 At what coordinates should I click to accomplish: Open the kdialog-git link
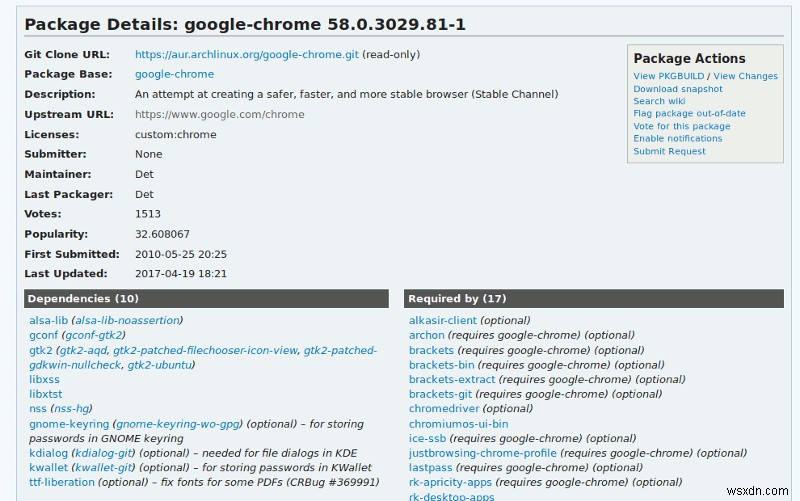pyautogui.click(x=104, y=453)
